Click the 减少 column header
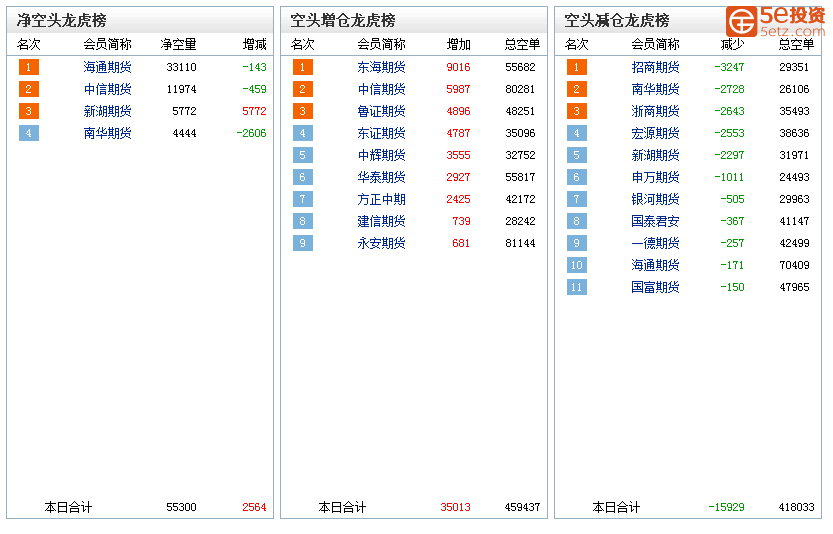The image size is (833, 534). (732, 44)
